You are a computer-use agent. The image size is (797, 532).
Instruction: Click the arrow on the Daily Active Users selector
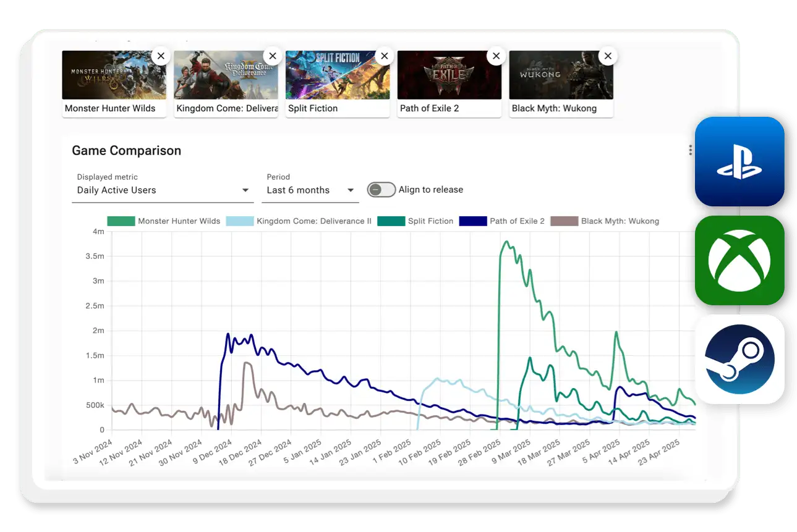245,190
